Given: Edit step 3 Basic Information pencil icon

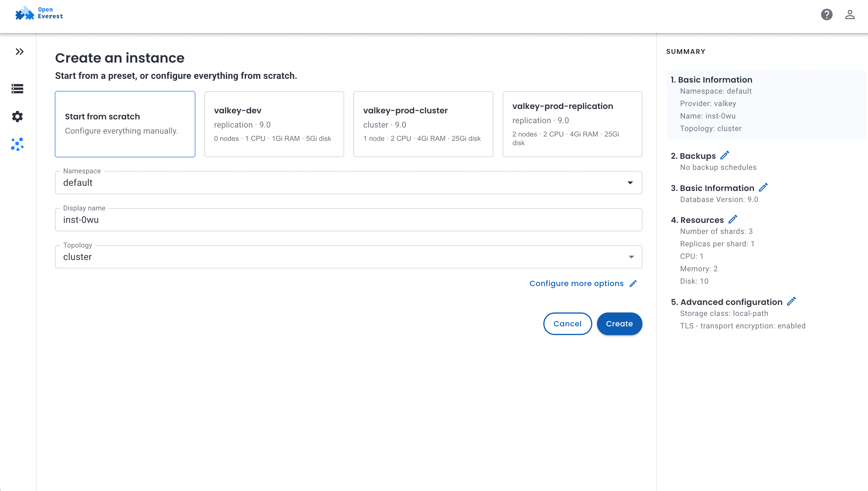Looking at the screenshot, I should tap(763, 187).
